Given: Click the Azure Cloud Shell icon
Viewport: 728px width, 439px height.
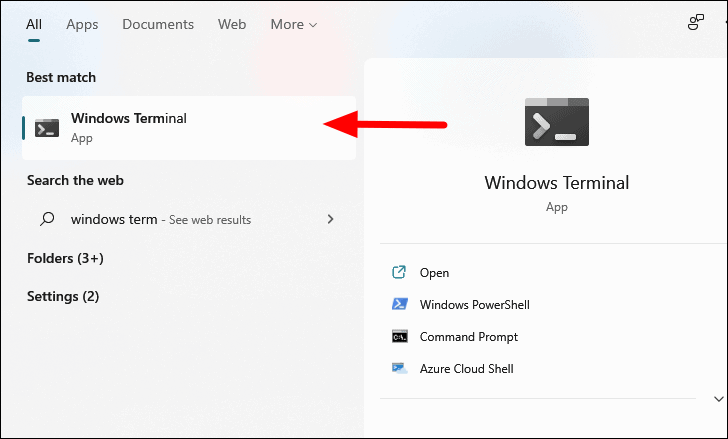Looking at the screenshot, I should pos(400,368).
